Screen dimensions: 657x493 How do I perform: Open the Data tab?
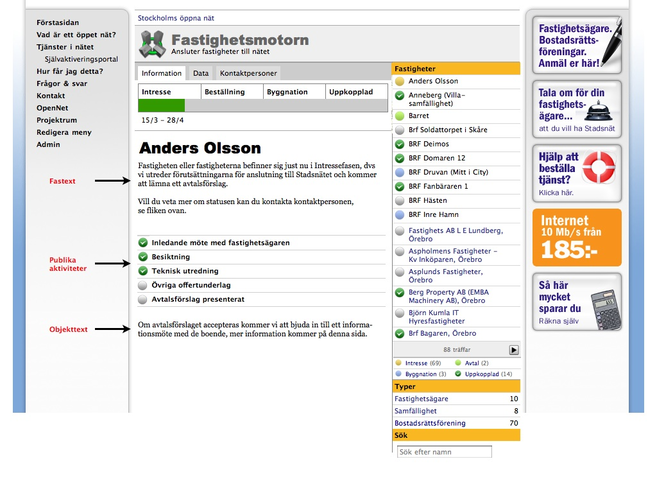(200, 74)
